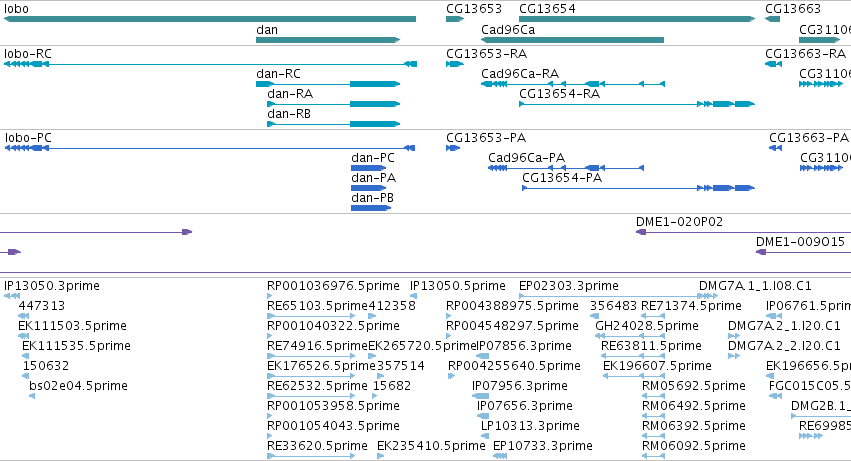Select the RE71374.5prime EST label
The width and height of the screenshot is (851, 461).
[x=691, y=306]
